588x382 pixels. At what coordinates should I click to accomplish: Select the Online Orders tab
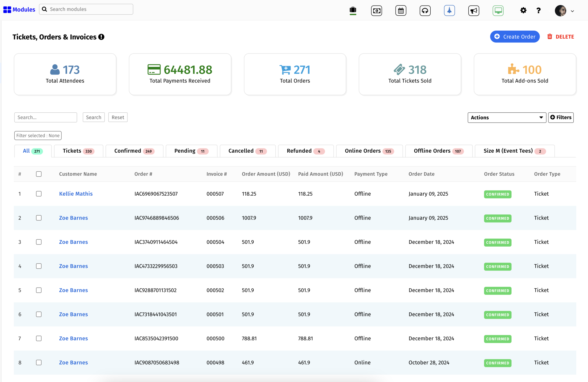tap(369, 151)
